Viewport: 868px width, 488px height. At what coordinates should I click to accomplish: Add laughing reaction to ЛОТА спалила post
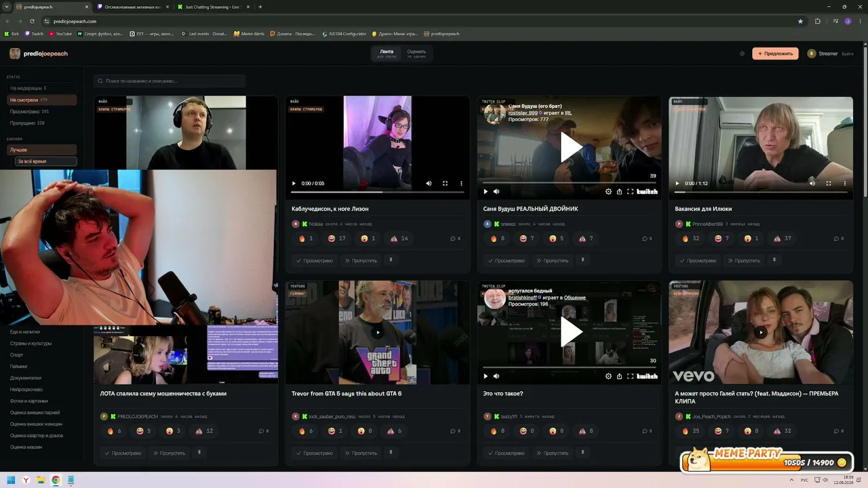144,431
